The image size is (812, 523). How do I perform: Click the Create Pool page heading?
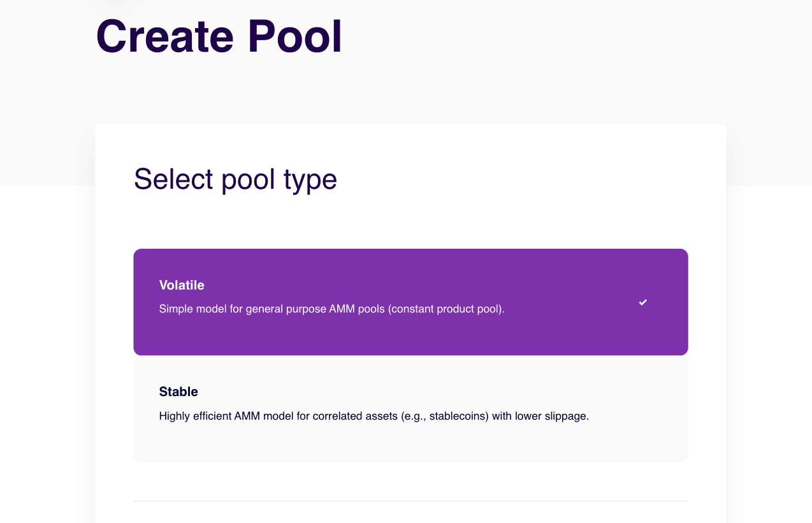coord(219,37)
